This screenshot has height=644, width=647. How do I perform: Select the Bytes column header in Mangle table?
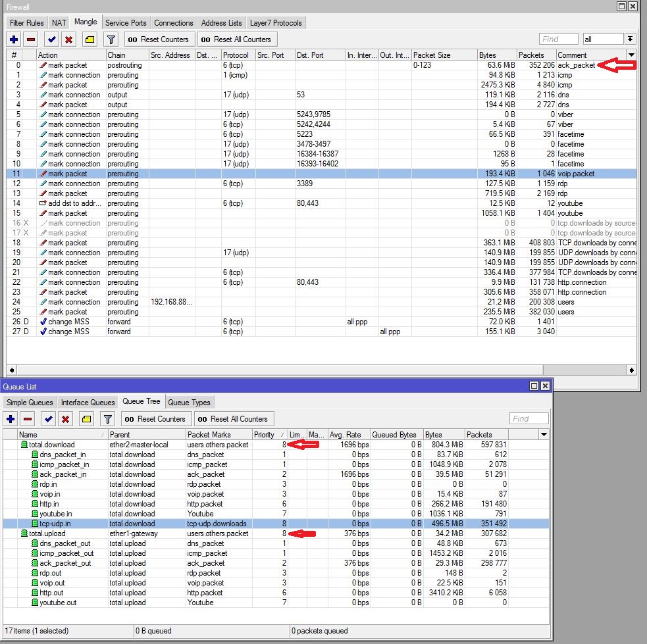point(497,55)
